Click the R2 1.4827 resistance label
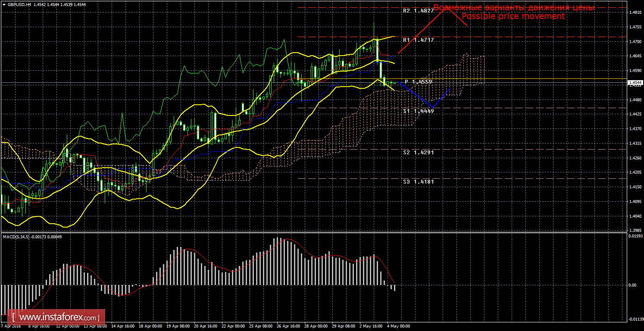 click(418, 11)
